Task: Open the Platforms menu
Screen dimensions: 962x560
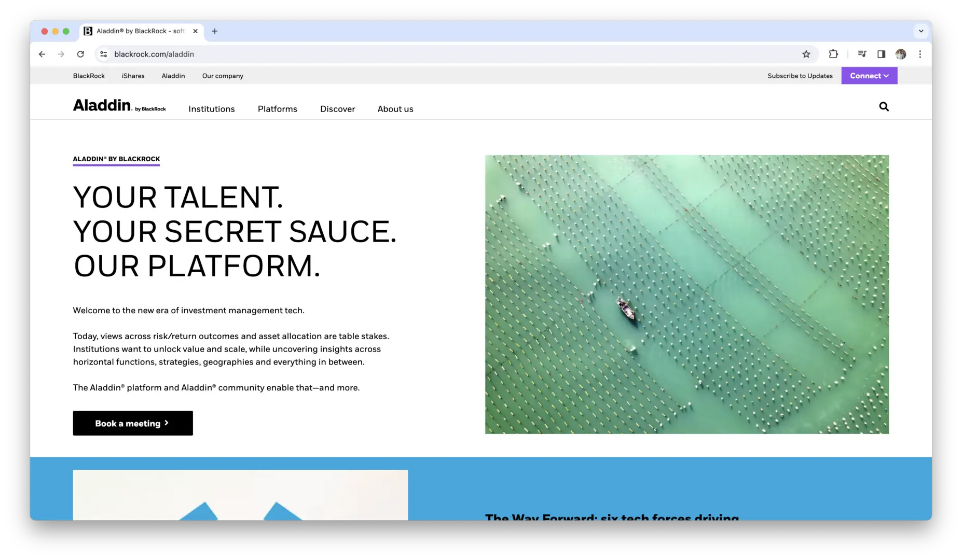Action: pos(277,109)
